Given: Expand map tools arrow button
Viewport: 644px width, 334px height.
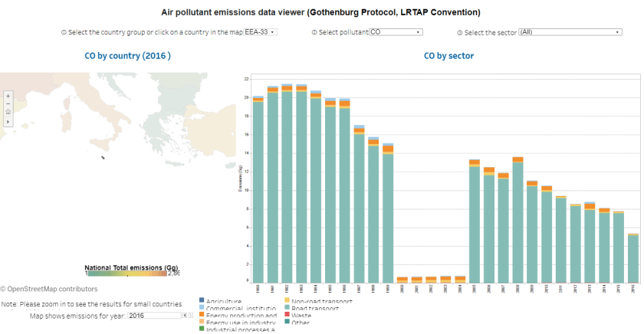Looking at the screenshot, I should click(8, 121).
